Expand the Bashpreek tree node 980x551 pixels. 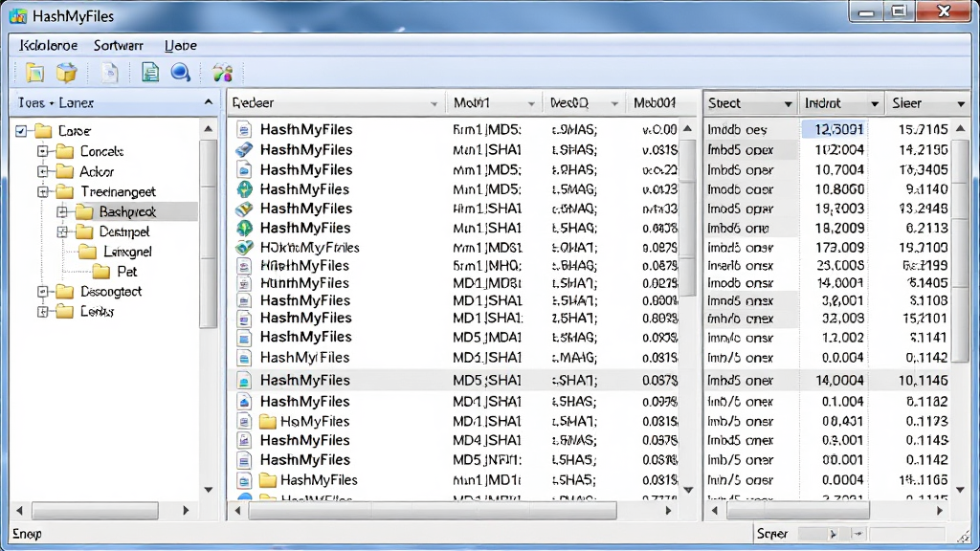(62, 211)
